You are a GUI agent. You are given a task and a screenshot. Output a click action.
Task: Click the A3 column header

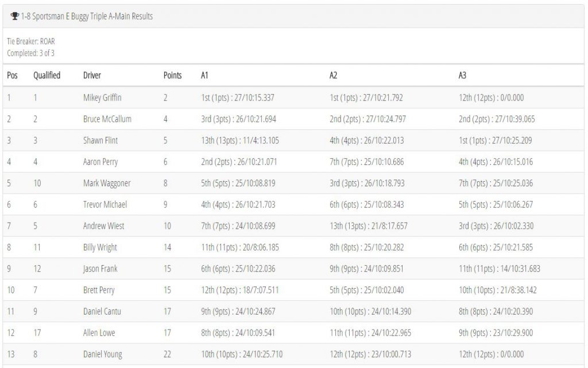[462, 75]
